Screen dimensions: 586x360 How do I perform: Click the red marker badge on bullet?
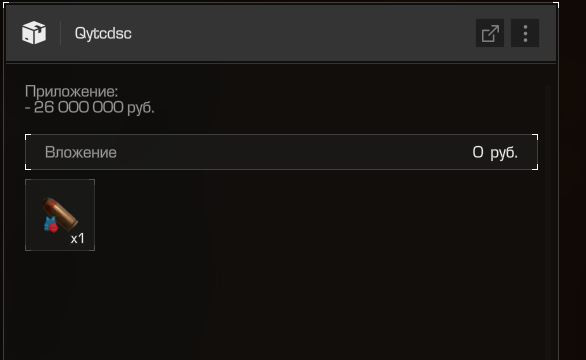point(54,228)
